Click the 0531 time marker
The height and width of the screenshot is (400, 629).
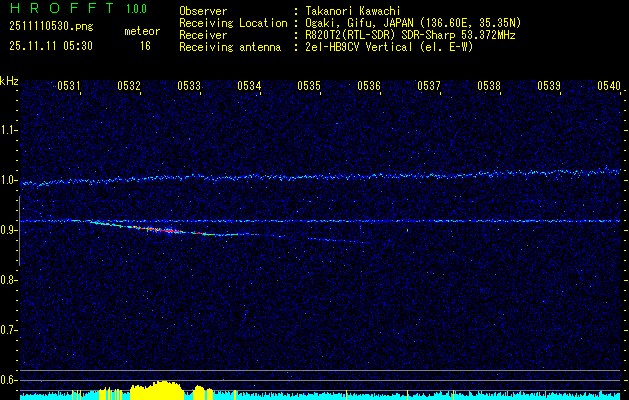point(69,86)
